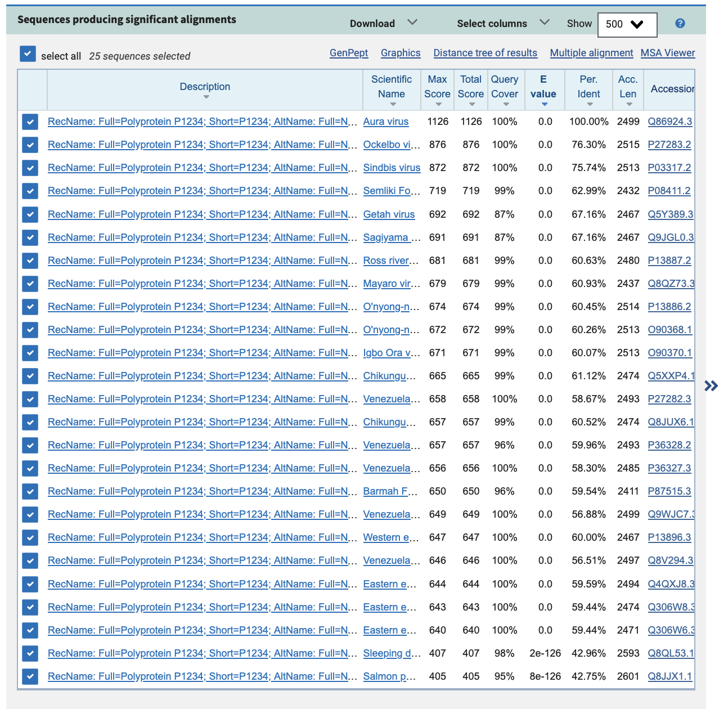Click the double chevron expand arrow at right
The width and height of the screenshot is (728, 709).
711,385
